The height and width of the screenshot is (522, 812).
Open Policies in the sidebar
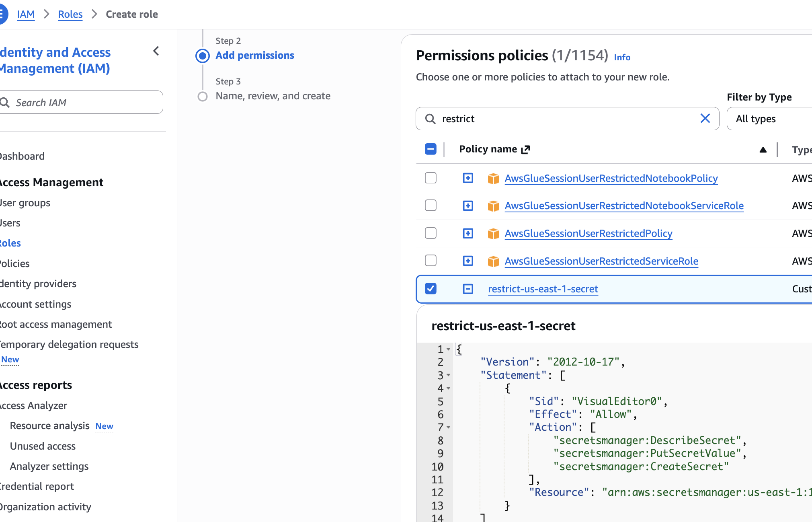(14, 263)
